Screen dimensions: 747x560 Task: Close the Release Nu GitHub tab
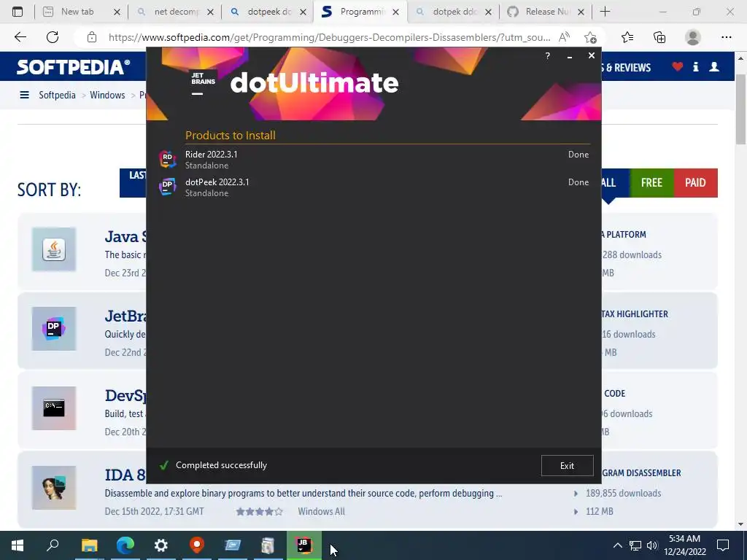(581, 12)
